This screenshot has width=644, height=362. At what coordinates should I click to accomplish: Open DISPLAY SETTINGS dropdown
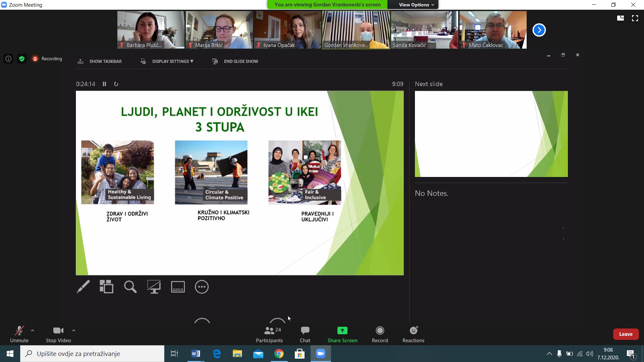(167, 61)
